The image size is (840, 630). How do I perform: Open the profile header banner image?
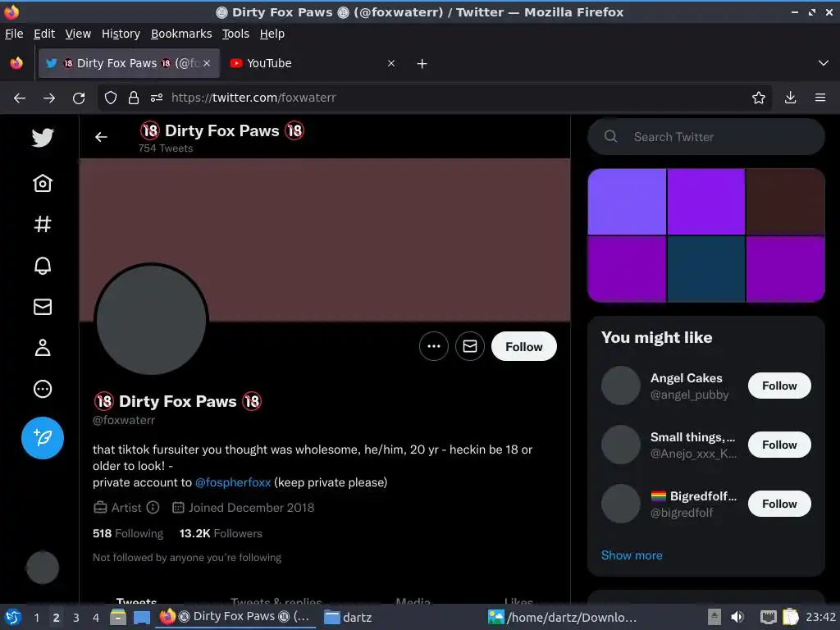[x=325, y=240]
